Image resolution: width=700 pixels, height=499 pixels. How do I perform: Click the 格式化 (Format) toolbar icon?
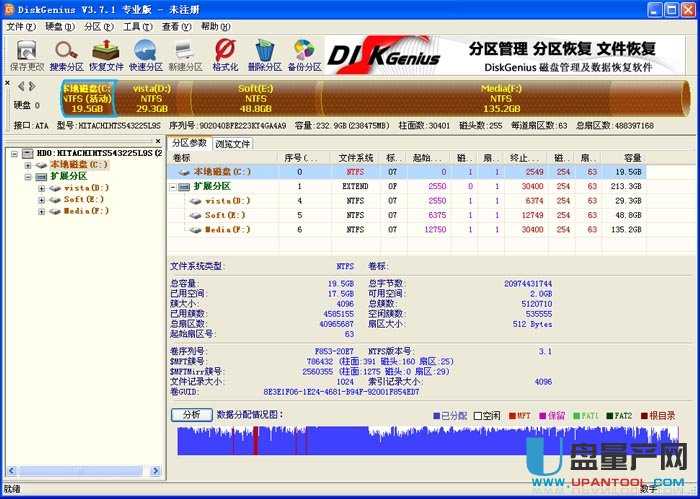(225, 53)
